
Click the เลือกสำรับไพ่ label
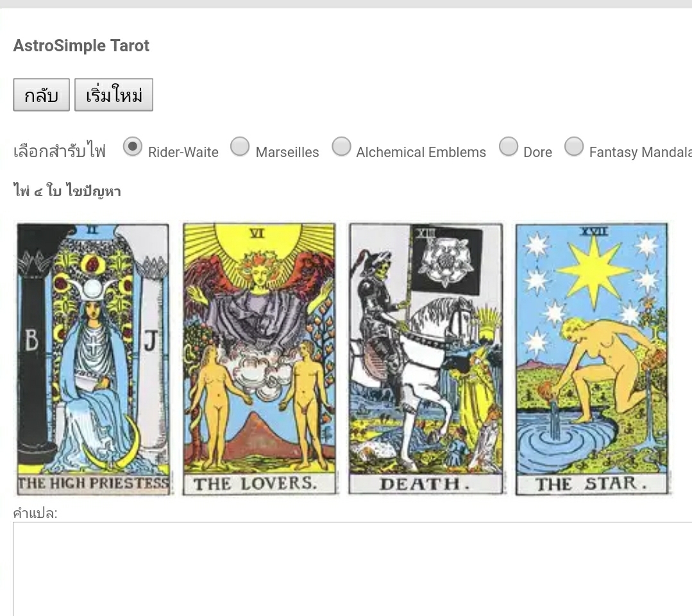60,151
